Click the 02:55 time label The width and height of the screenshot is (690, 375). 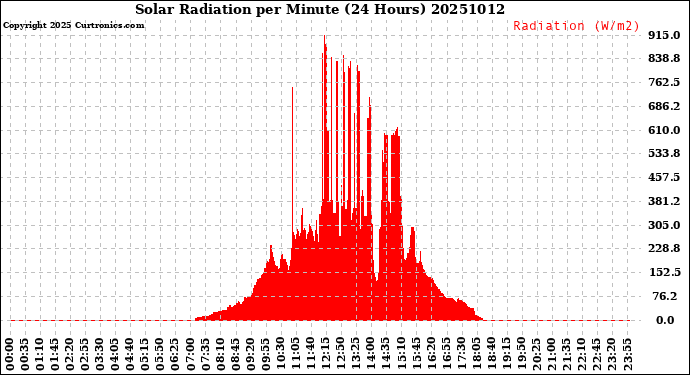click(85, 355)
